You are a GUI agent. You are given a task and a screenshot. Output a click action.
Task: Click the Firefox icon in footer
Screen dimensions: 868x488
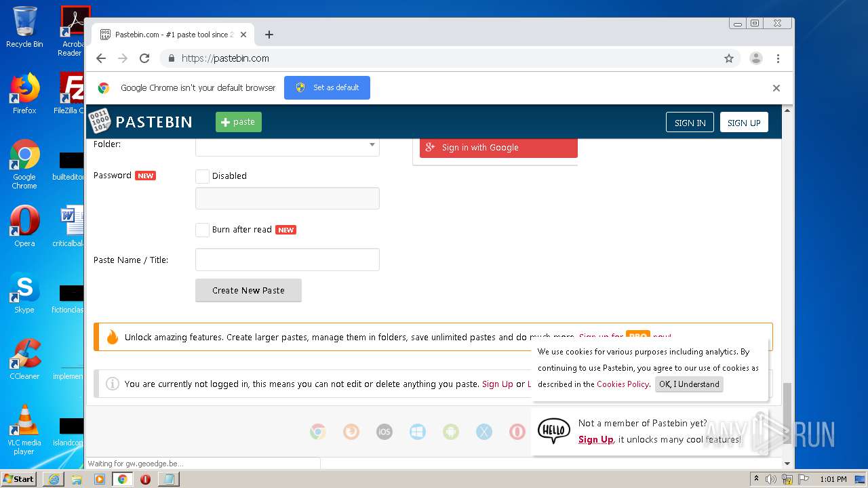point(351,432)
